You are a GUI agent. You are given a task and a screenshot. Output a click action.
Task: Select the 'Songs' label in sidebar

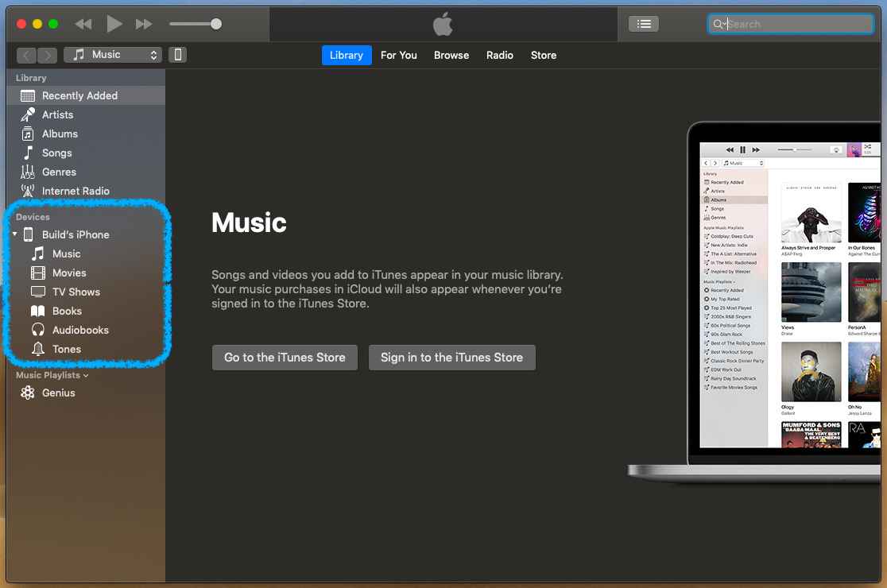pyautogui.click(x=57, y=153)
